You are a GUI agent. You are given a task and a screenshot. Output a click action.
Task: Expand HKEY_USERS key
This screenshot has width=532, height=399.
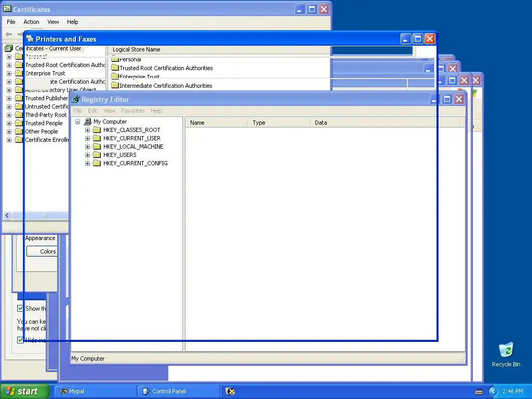[x=87, y=155]
